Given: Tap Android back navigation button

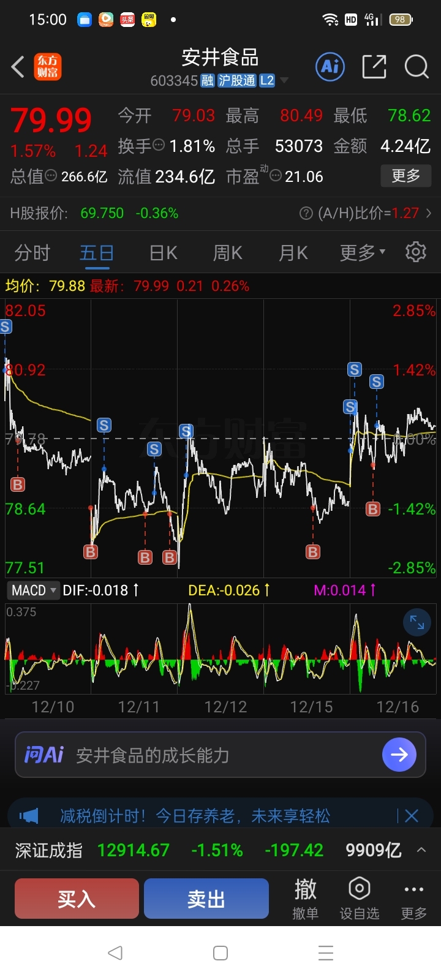Looking at the screenshot, I should pos(115,953).
